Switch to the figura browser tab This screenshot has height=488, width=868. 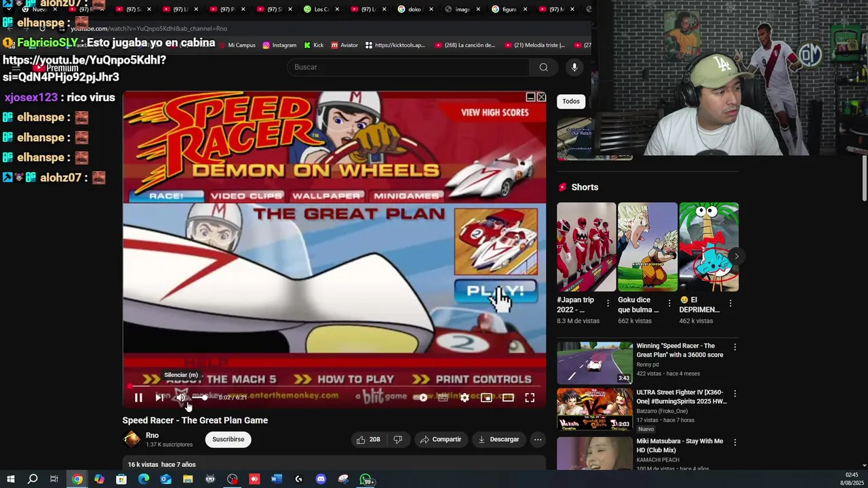point(509,9)
